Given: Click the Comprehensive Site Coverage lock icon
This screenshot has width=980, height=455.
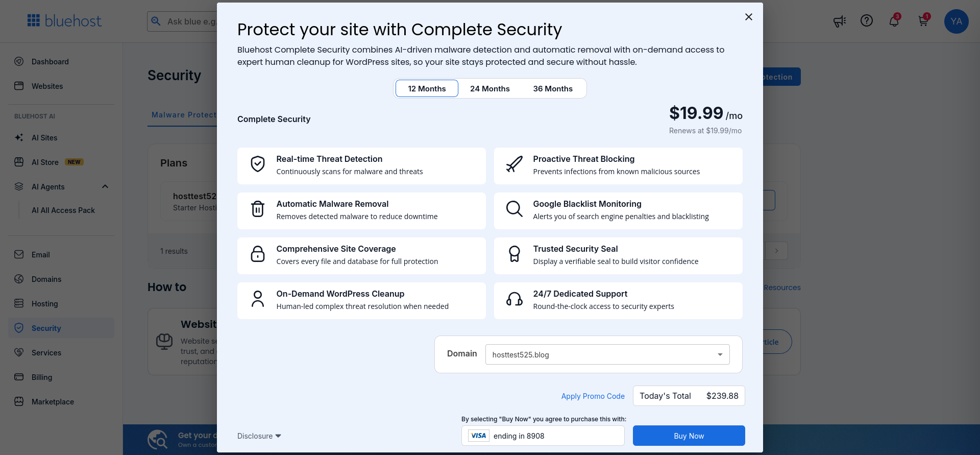Looking at the screenshot, I should pos(258,254).
